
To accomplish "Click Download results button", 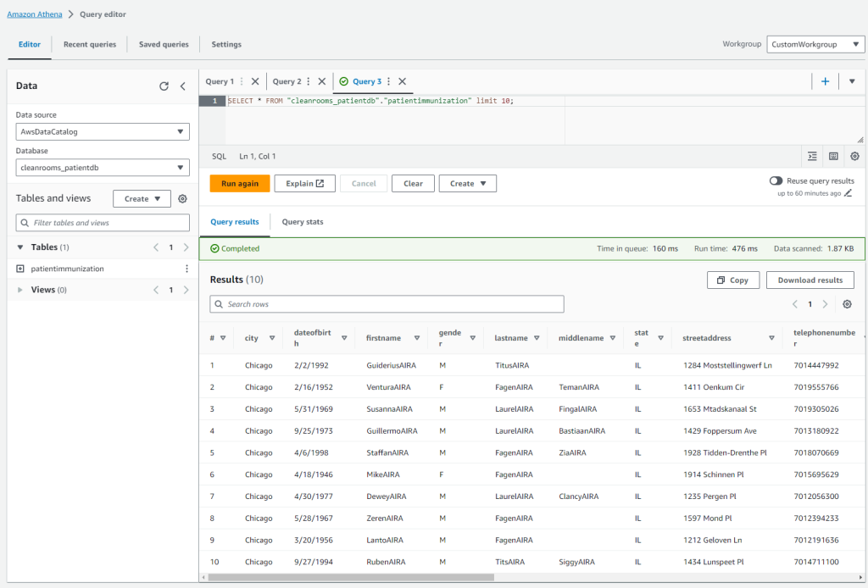I will 810,280.
